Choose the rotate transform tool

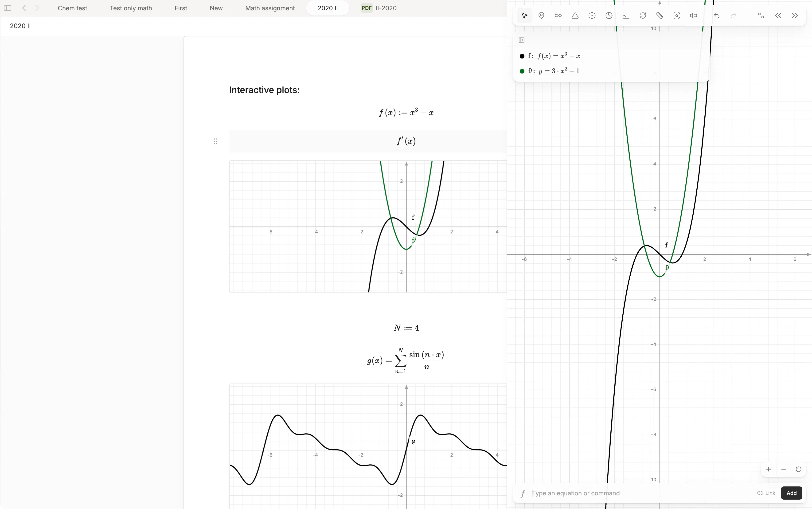pyautogui.click(x=643, y=16)
